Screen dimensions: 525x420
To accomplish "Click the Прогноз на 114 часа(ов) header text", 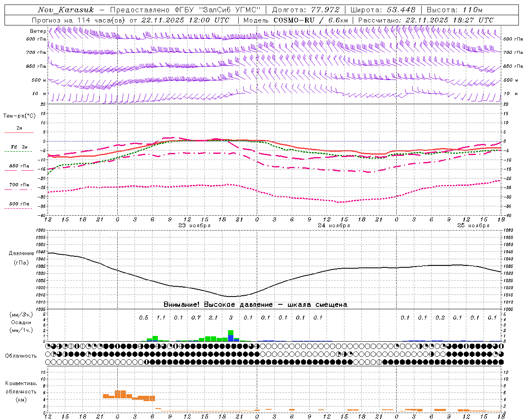I will [79, 20].
